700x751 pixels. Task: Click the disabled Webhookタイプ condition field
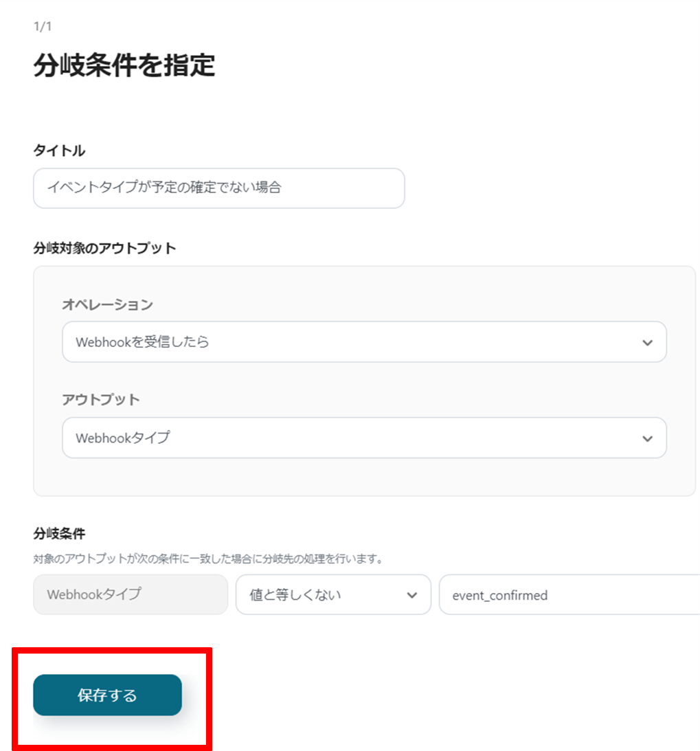130,595
